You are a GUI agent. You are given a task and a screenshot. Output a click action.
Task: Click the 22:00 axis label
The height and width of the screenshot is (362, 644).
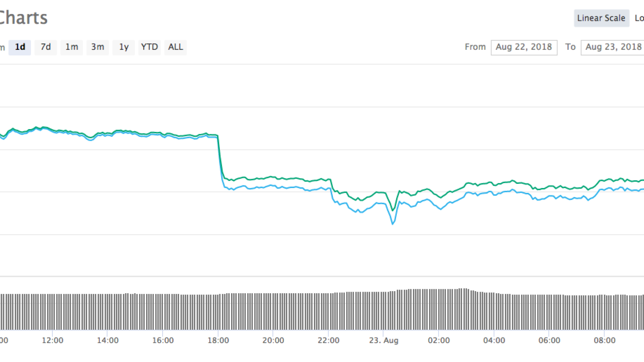(x=328, y=340)
